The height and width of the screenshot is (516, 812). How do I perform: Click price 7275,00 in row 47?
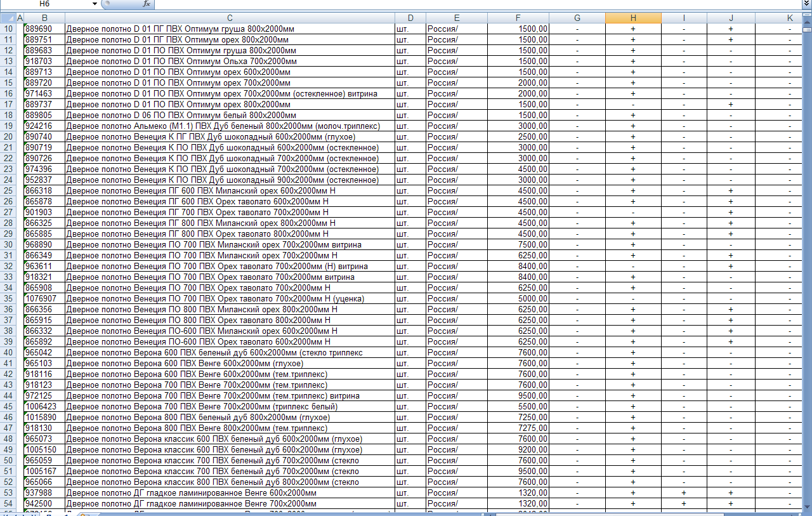click(x=518, y=428)
